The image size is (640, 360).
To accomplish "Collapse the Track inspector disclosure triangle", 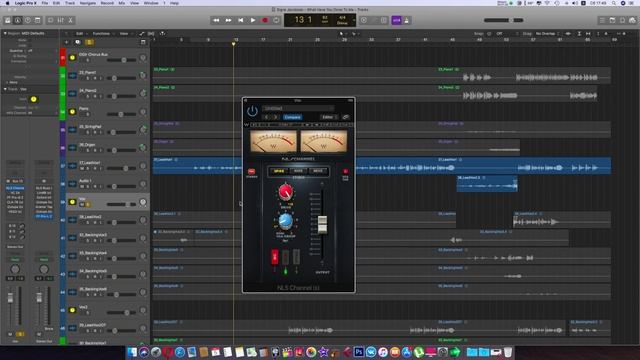I will (5, 89).
